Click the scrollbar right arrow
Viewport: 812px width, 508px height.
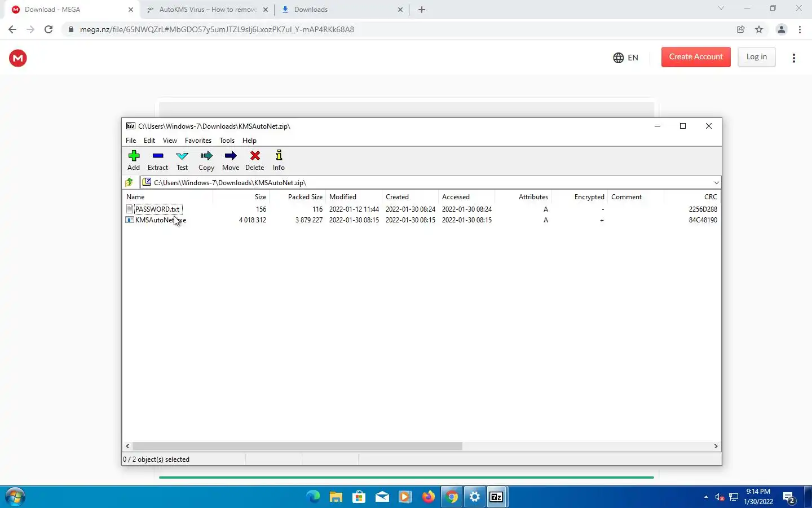(716, 446)
